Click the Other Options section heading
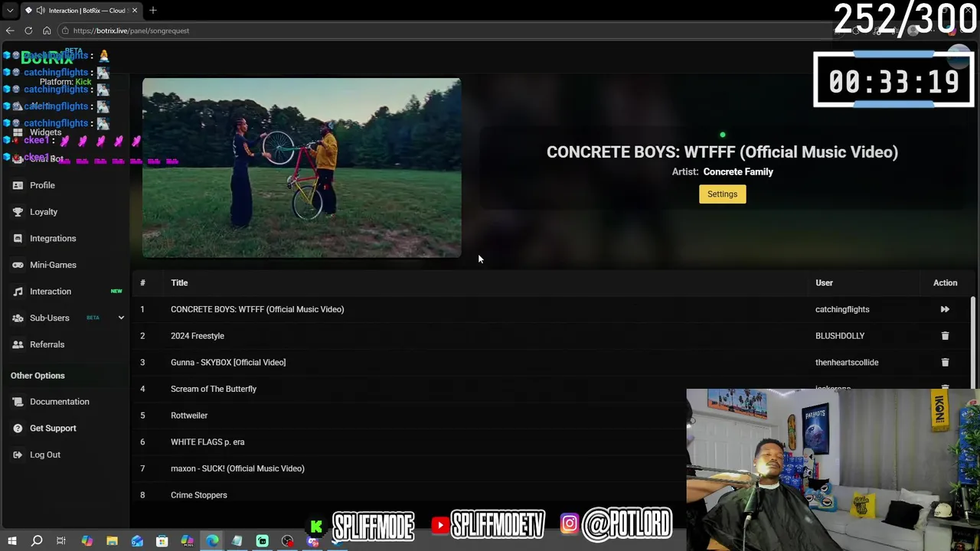The image size is (980, 551). (x=38, y=376)
